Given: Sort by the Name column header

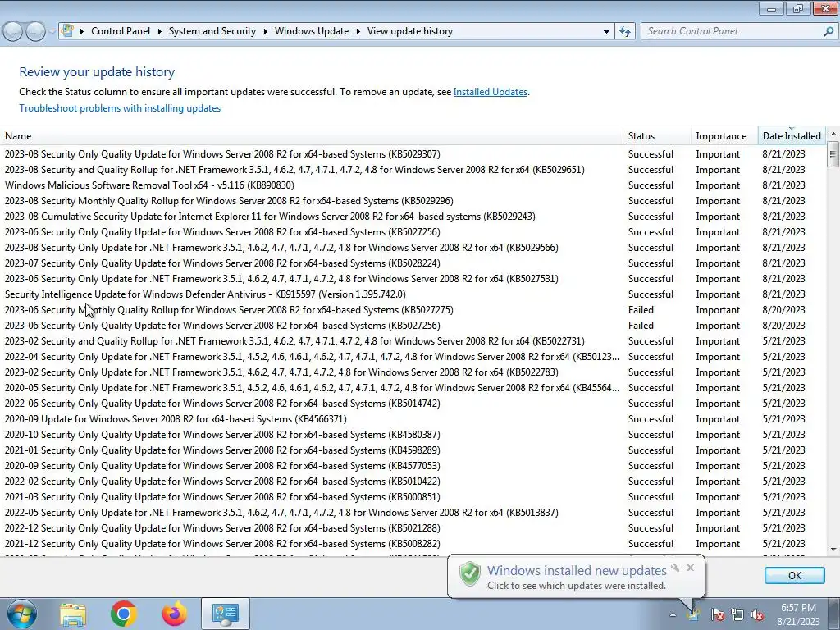Looking at the screenshot, I should [311, 136].
